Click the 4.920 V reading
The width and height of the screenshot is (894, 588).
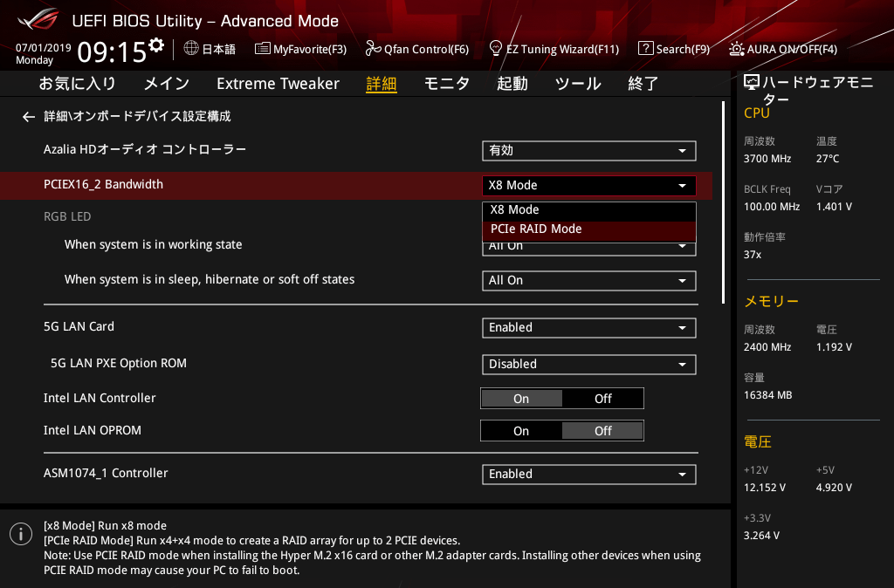tap(834, 488)
